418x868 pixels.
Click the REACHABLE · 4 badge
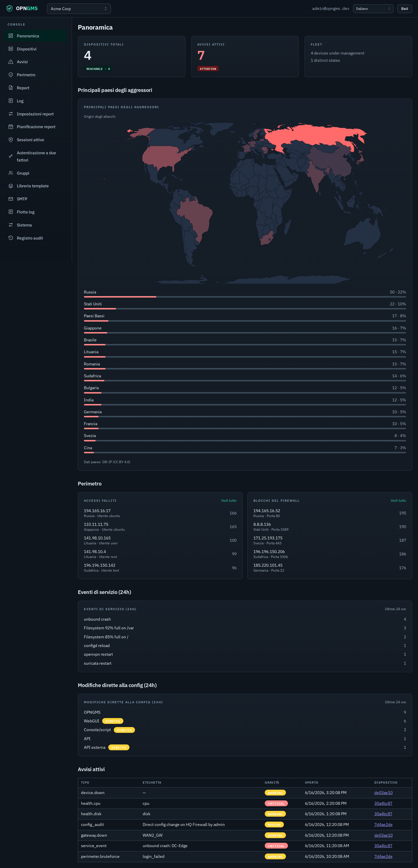(98, 69)
